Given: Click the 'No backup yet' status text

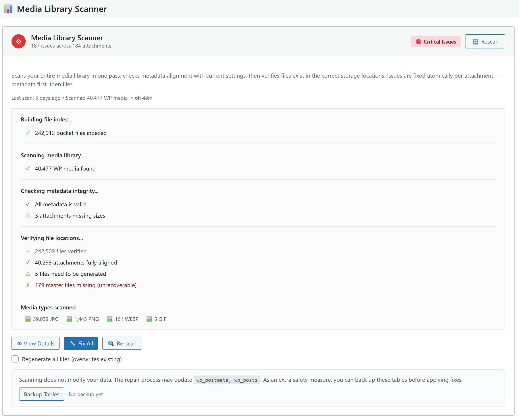Looking at the screenshot, I should [x=86, y=394].
